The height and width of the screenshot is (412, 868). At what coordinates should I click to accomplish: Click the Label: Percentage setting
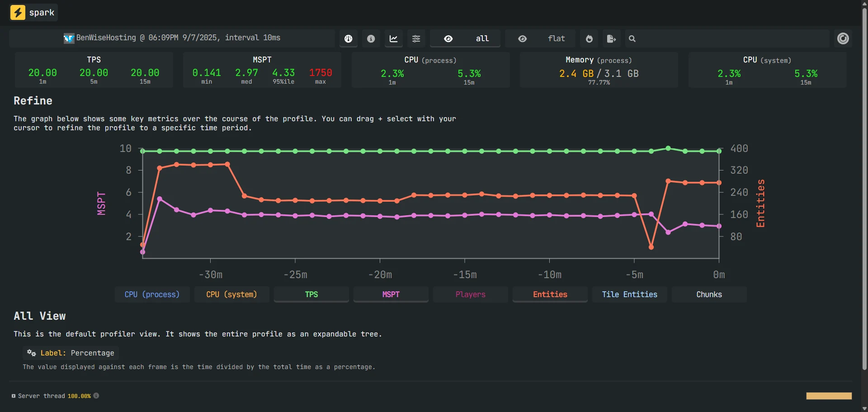[x=70, y=353]
